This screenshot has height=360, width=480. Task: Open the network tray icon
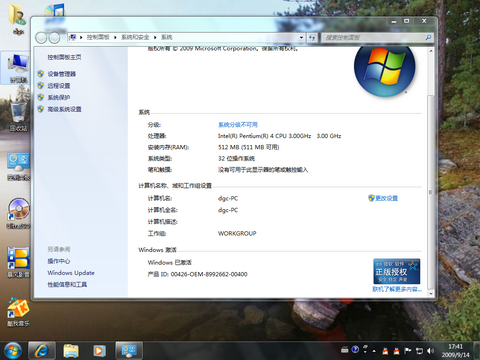pyautogui.click(x=419, y=351)
